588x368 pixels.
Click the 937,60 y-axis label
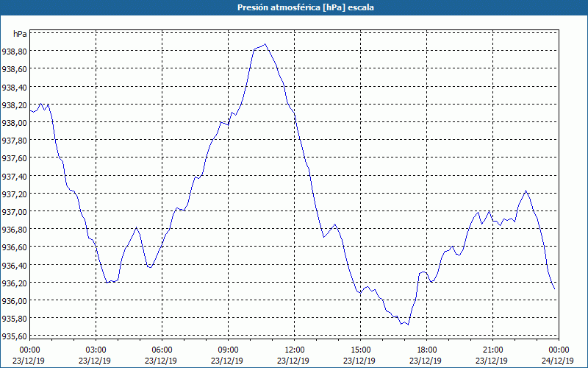[x=14, y=159]
